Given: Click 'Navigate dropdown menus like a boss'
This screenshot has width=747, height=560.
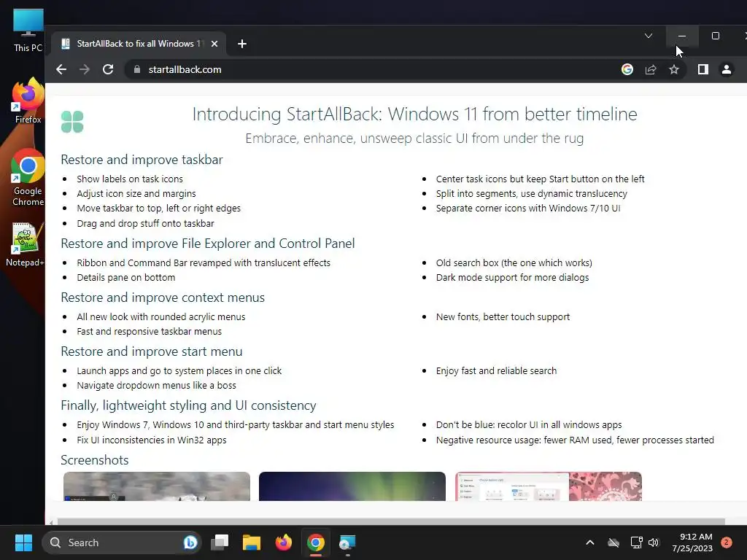Looking at the screenshot, I should coord(156,386).
